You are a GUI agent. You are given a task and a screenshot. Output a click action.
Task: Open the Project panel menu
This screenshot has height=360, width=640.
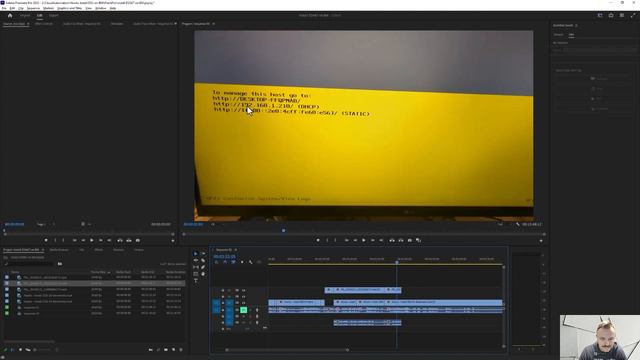pyautogui.click(x=42, y=250)
